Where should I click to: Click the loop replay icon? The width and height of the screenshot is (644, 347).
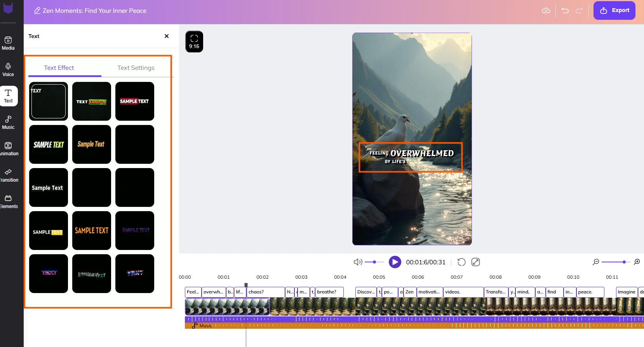tap(461, 262)
